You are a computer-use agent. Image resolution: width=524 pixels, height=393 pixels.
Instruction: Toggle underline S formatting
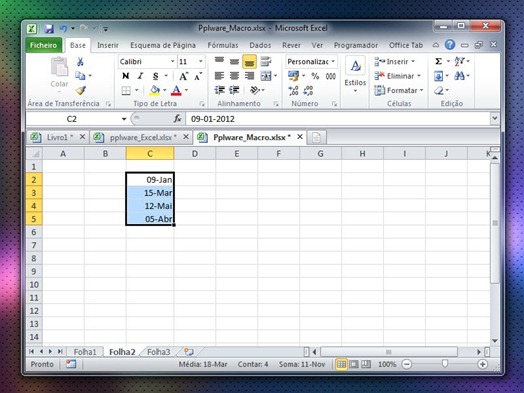coord(155,76)
